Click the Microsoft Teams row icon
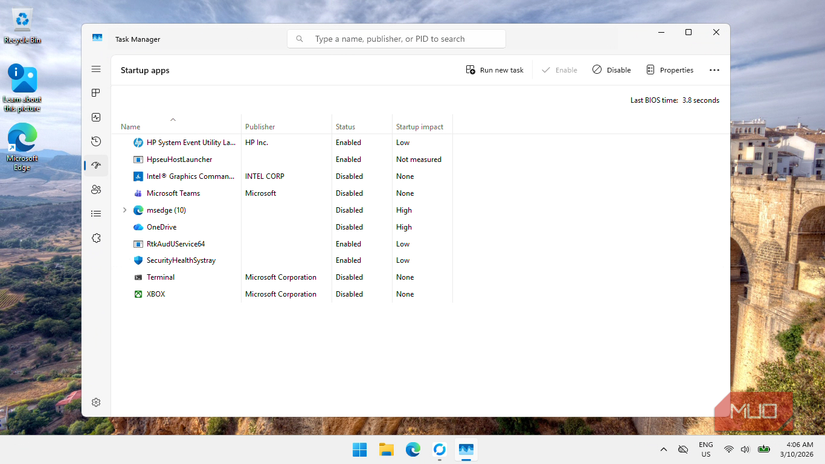Image resolution: width=825 pixels, height=464 pixels. (138, 193)
